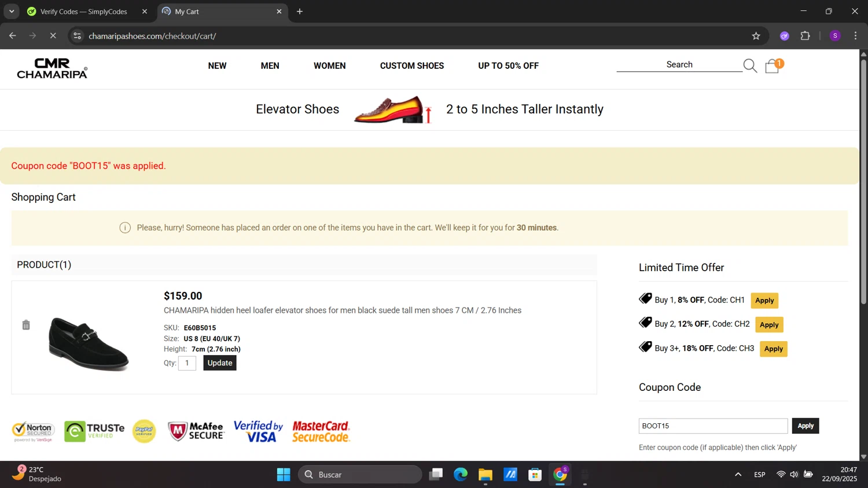Viewport: 868px width, 488px height.
Task: Select the My Cart tab
Action: coord(222,12)
